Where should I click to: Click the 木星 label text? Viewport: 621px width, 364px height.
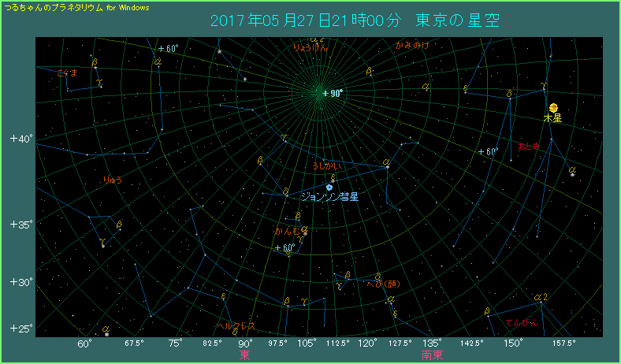(552, 118)
